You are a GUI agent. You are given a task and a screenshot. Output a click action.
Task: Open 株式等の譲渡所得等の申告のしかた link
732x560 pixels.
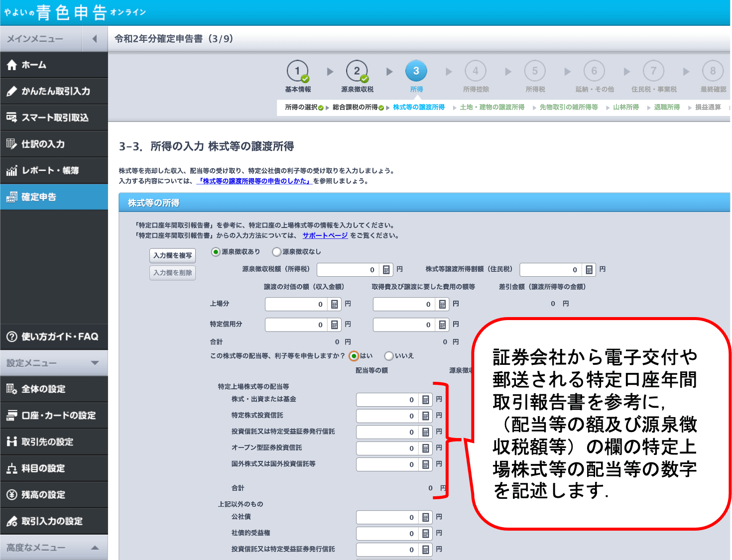pyautogui.click(x=254, y=181)
